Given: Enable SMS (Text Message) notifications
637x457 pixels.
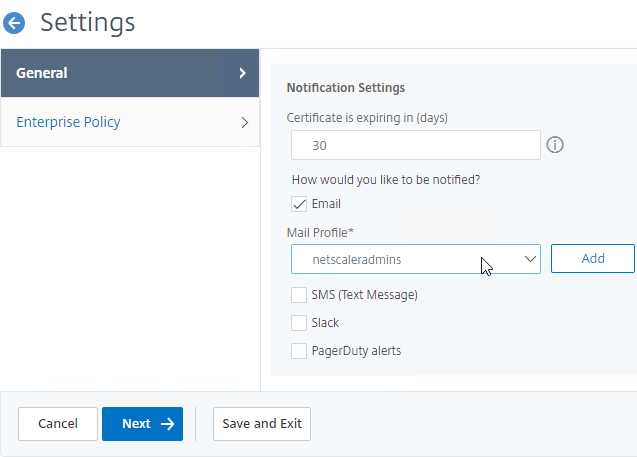Looking at the screenshot, I should coord(299,295).
